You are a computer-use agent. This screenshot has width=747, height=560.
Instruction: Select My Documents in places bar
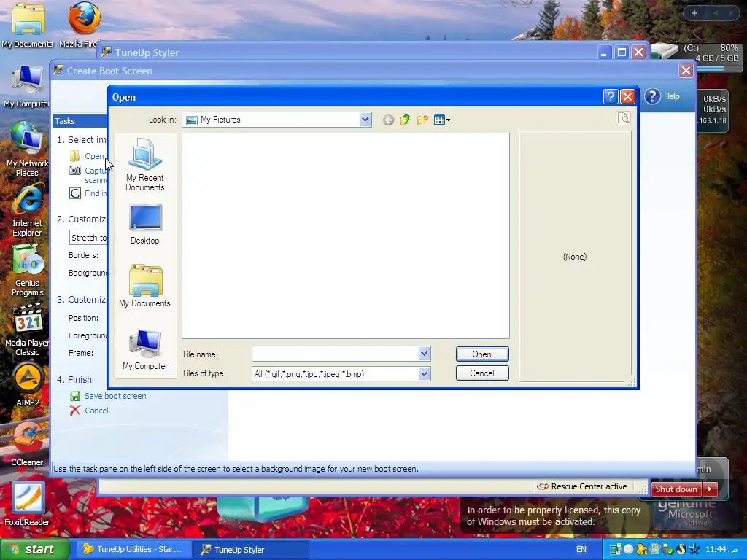coord(145,286)
